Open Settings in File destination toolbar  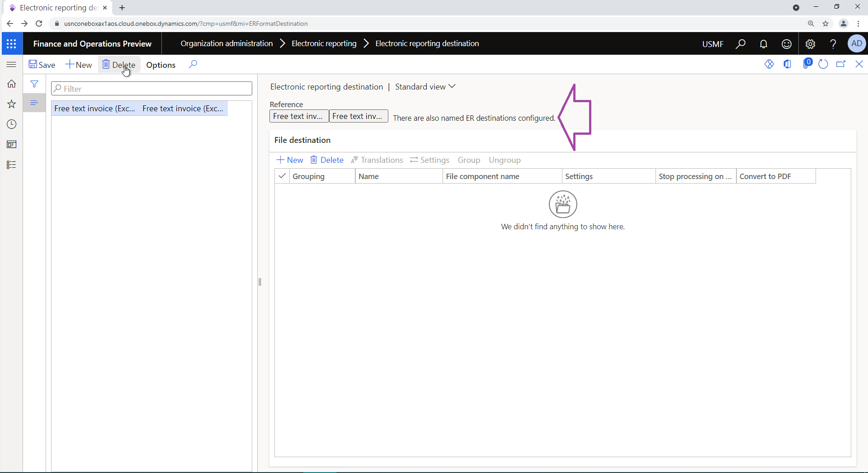[x=429, y=160]
